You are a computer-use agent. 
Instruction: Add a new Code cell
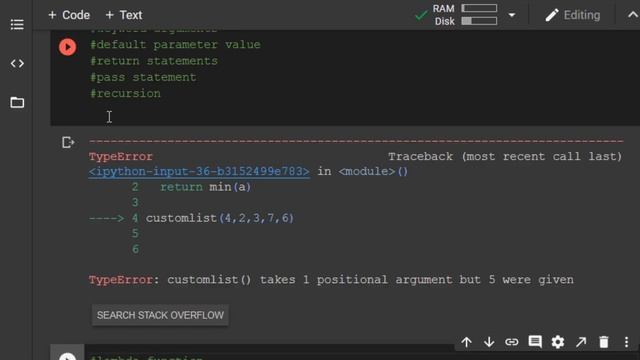[69, 15]
